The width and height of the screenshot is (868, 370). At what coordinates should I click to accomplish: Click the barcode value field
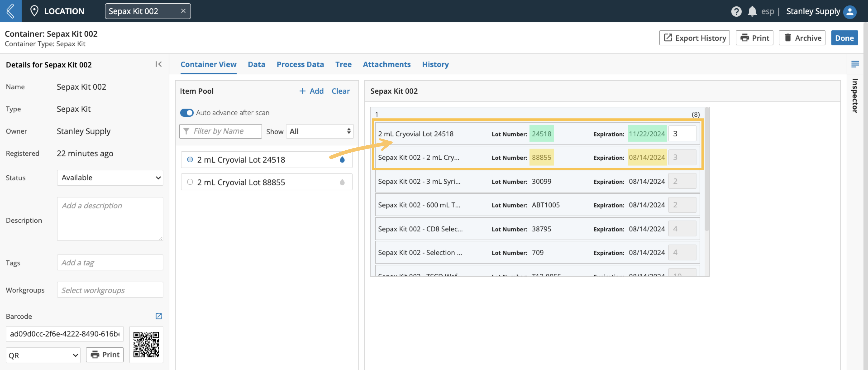pyautogui.click(x=65, y=334)
